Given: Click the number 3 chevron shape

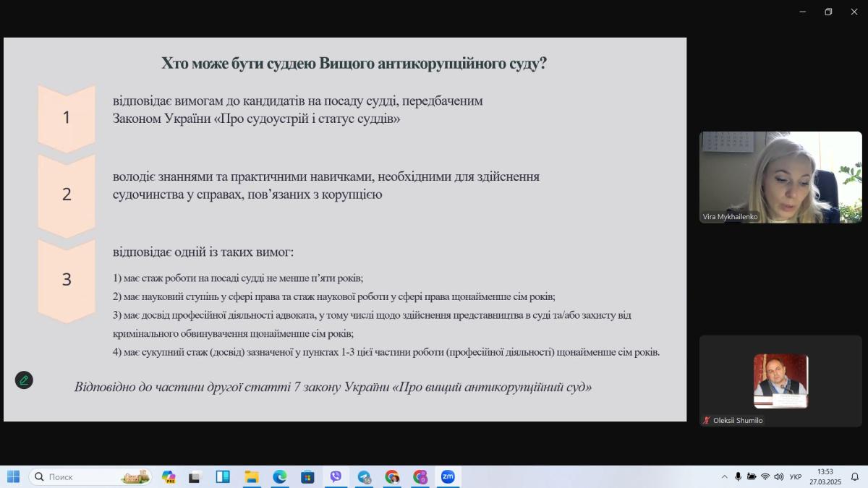Looking at the screenshot, I should click(x=67, y=280).
